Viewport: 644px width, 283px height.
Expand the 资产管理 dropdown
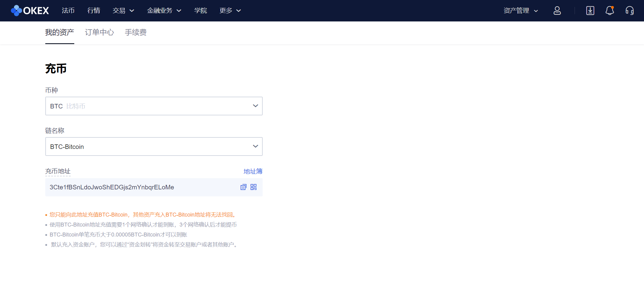click(x=521, y=11)
